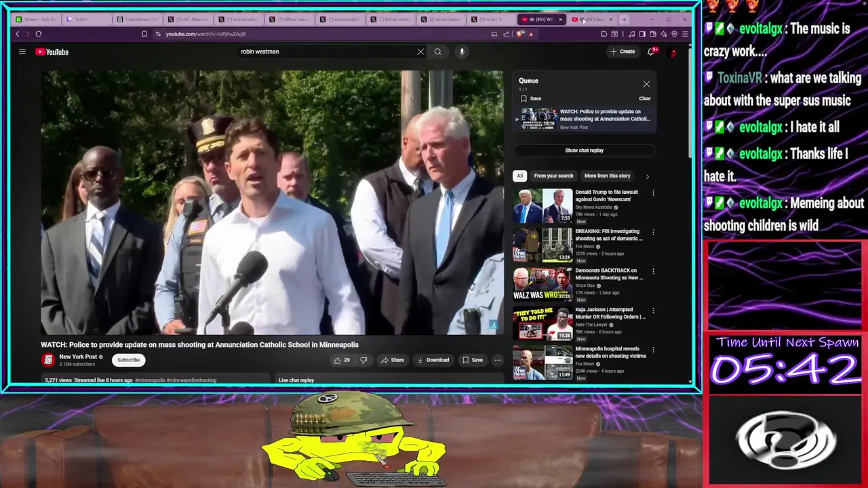The width and height of the screenshot is (868, 488).
Task: Download the video
Action: pos(433,360)
